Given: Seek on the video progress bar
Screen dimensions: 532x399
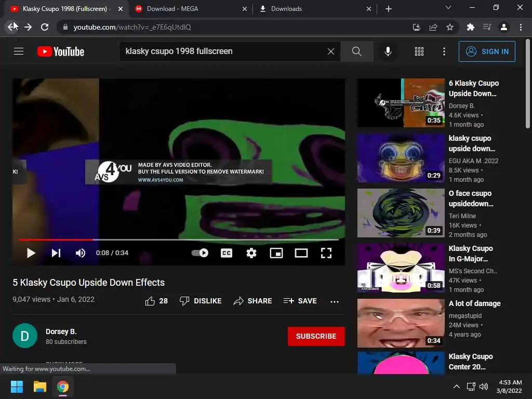Looking at the screenshot, I should point(179,240).
